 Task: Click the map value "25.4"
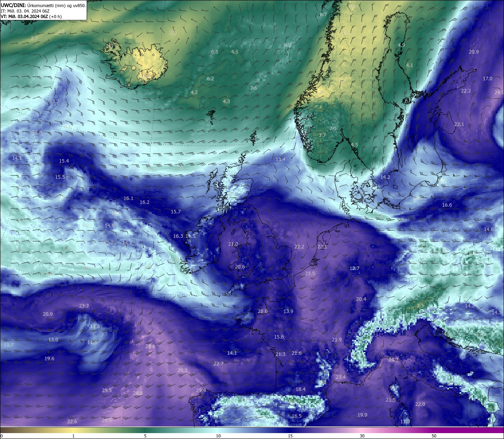pyautogui.click(x=201, y=391)
